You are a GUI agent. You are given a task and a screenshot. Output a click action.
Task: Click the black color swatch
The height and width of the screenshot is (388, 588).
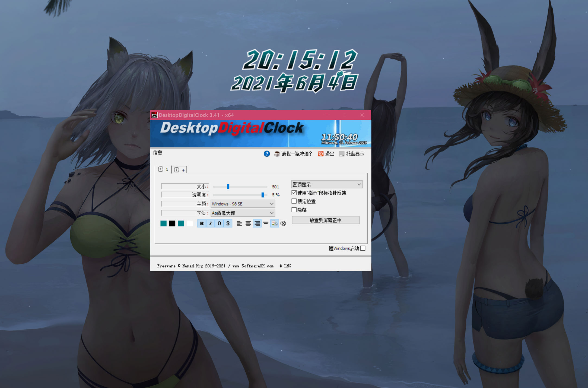[x=172, y=223]
